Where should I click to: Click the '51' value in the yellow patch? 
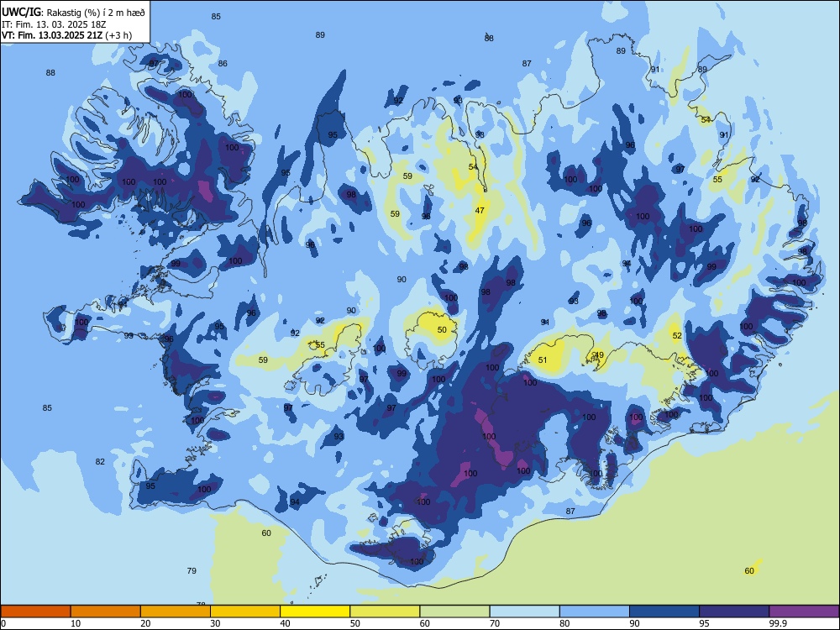click(543, 360)
